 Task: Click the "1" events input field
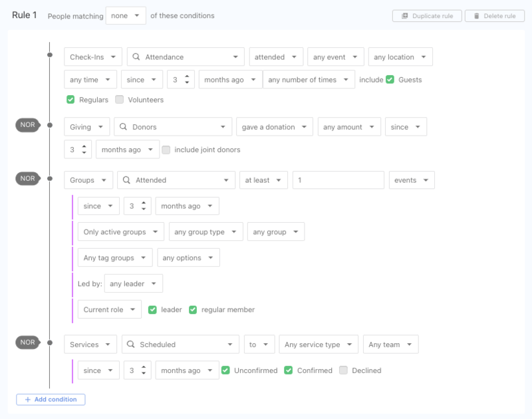[338, 180]
